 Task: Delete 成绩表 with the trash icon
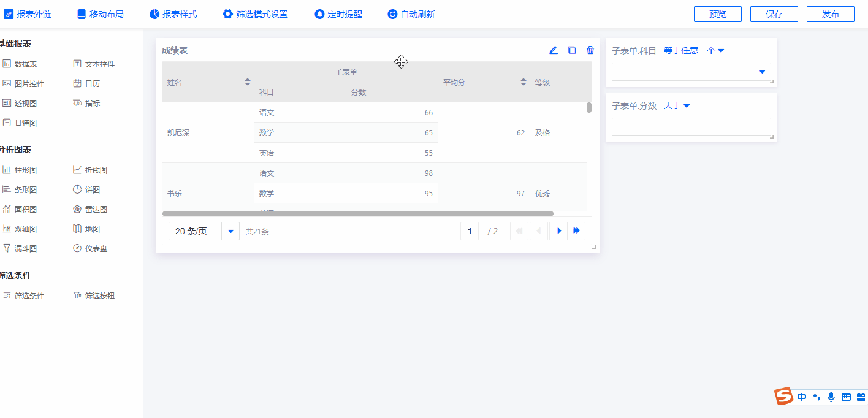pos(590,50)
